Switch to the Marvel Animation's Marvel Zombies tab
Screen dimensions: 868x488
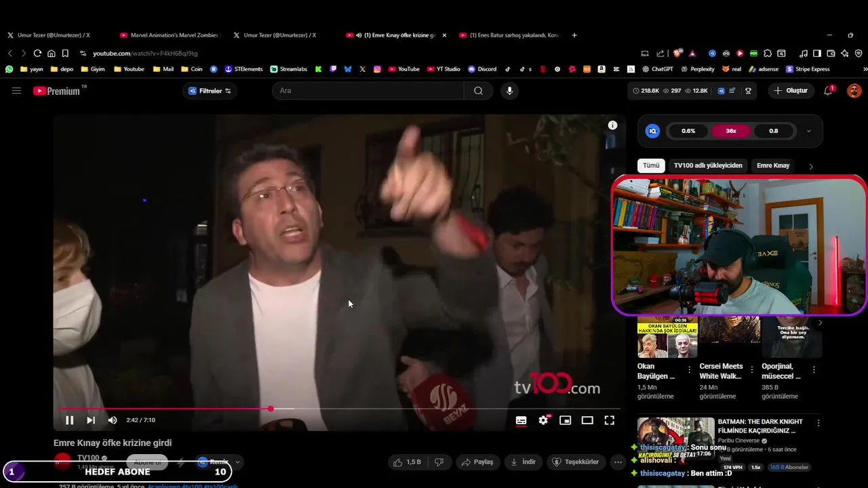(169, 35)
